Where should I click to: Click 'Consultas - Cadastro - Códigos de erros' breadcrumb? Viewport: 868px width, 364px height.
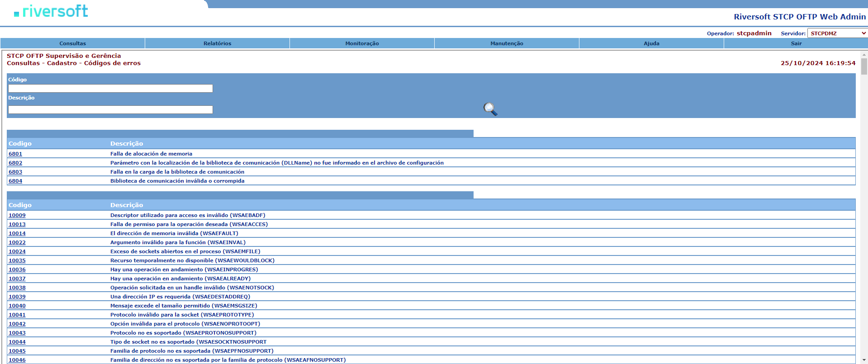coord(74,63)
